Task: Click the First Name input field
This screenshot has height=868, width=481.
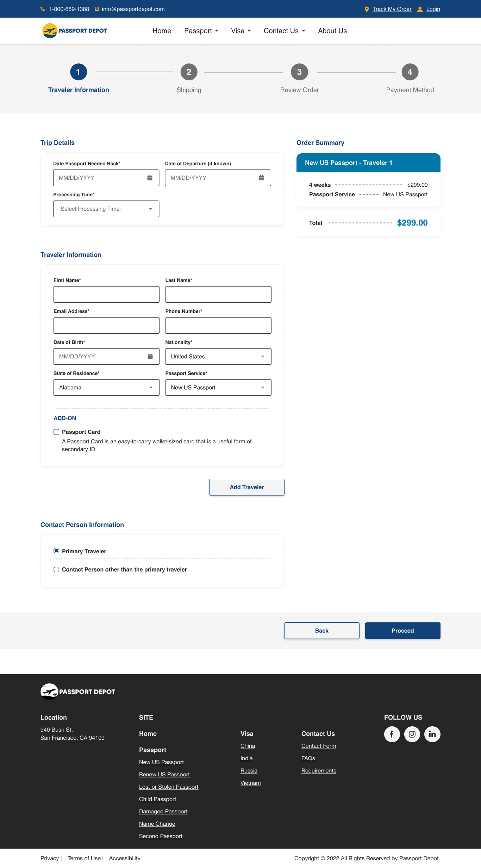Action: pos(106,294)
